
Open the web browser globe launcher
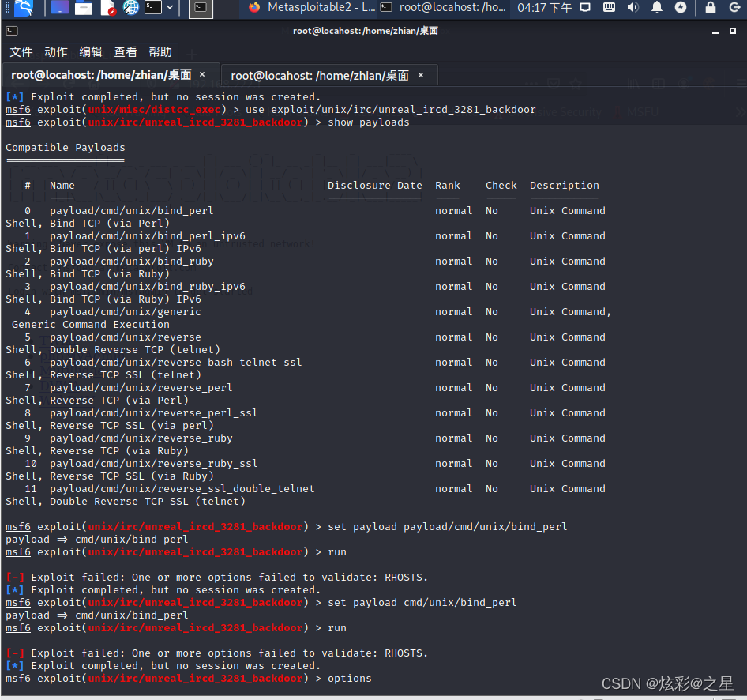130,8
